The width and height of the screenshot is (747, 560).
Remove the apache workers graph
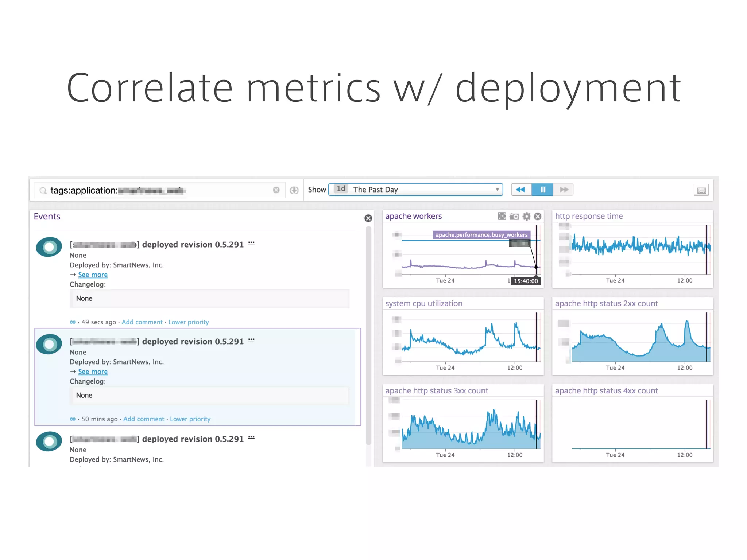(538, 216)
